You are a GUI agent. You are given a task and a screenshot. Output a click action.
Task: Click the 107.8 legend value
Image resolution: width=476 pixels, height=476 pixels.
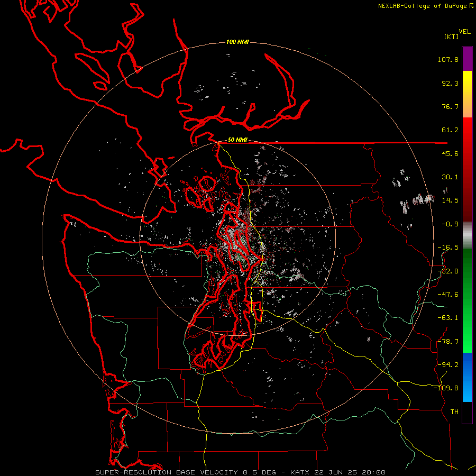(448, 59)
